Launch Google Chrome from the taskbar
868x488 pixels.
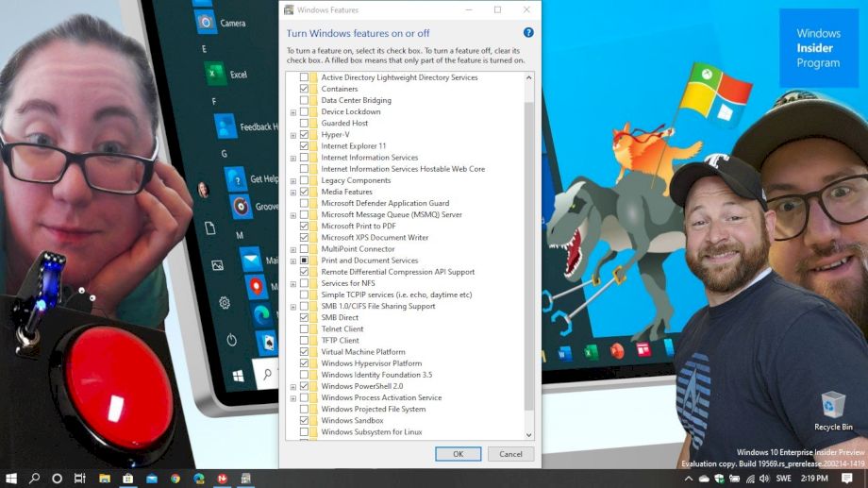(175, 478)
